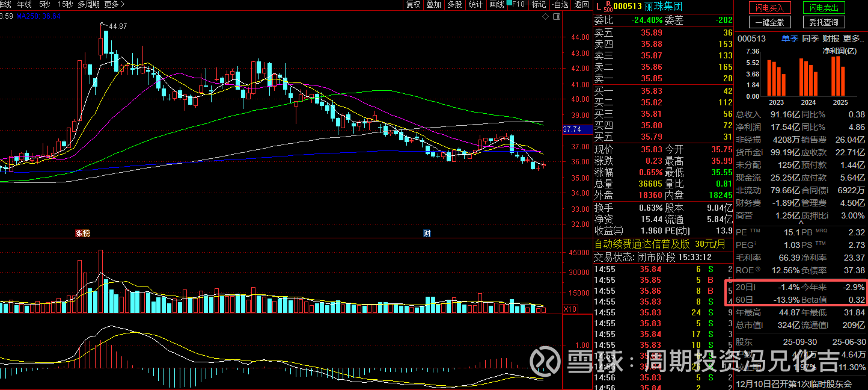868x390 pixels.
Task: Click the 年最高 44.87 value
Action: [x=790, y=312]
